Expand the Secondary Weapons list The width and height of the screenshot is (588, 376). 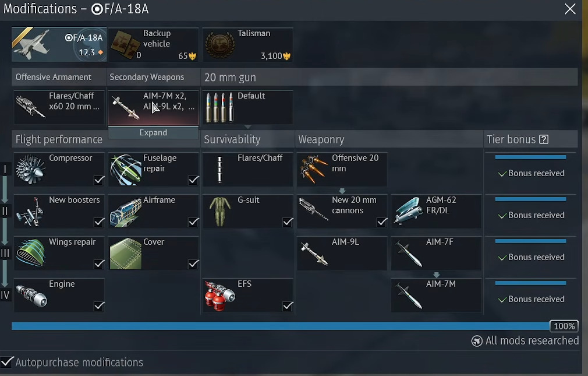153,132
